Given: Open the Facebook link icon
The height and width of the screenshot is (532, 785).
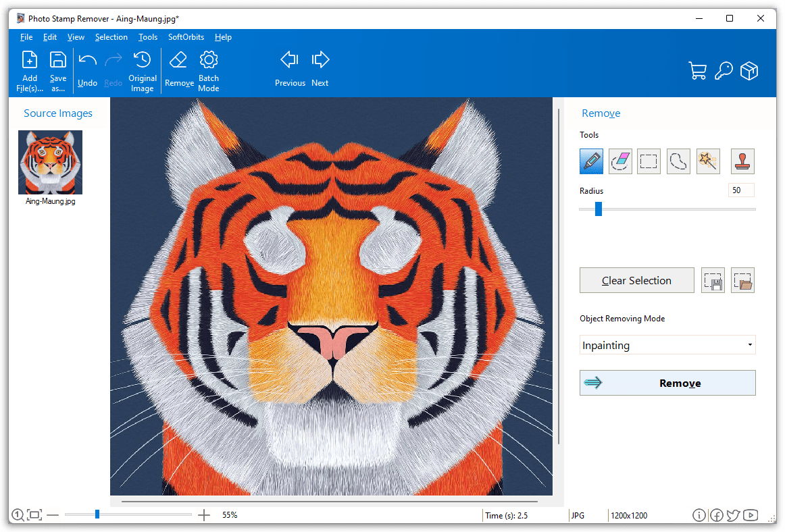Looking at the screenshot, I should click(x=716, y=515).
